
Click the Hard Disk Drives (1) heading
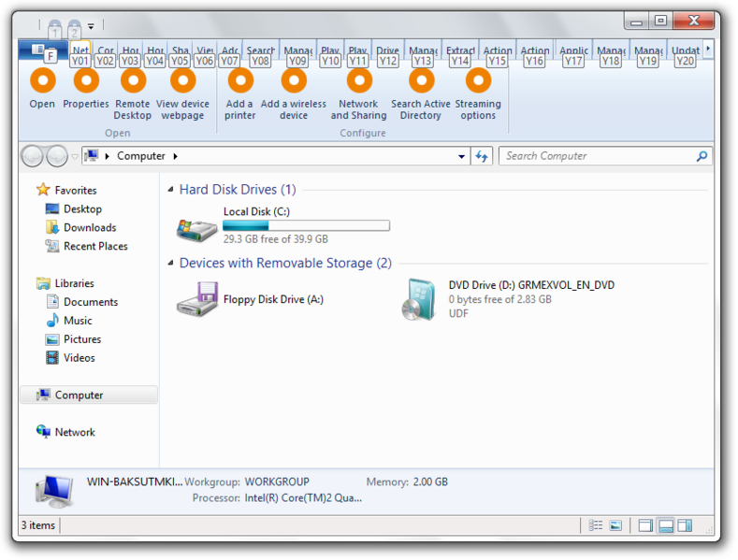point(238,190)
